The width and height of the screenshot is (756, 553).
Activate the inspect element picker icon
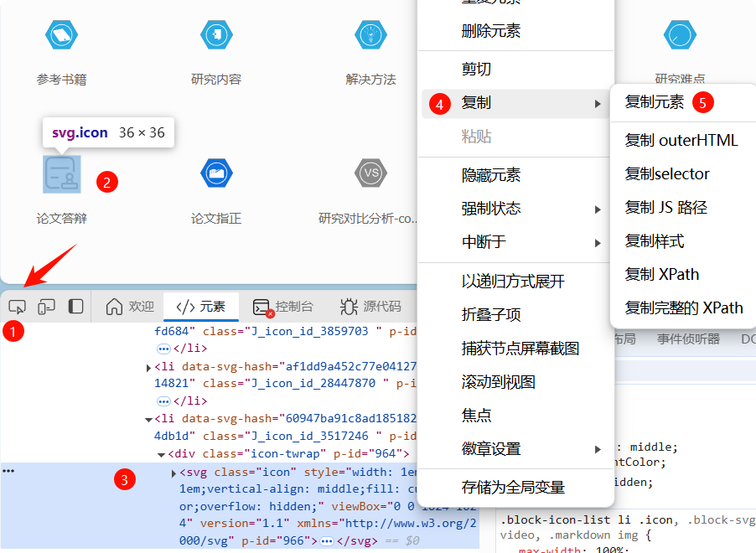tap(18, 307)
